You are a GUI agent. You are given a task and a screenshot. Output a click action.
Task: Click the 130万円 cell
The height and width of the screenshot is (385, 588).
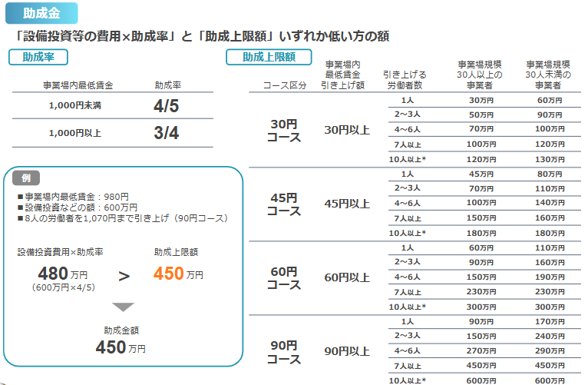(550, 160)
